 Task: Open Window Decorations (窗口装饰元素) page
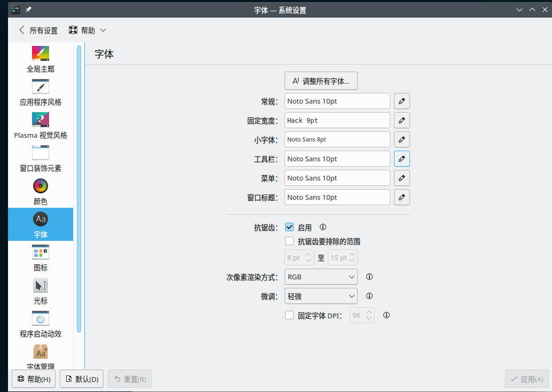click(x=41, y=158)
